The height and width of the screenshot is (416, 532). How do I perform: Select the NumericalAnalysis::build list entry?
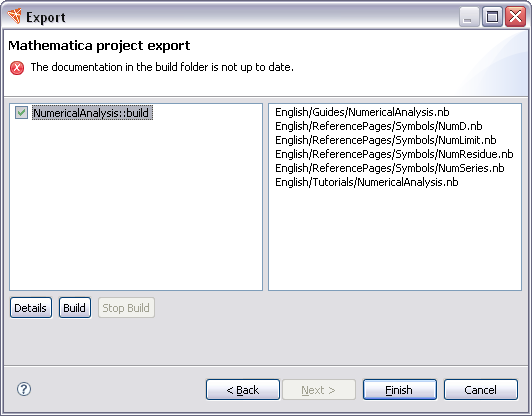92,113
